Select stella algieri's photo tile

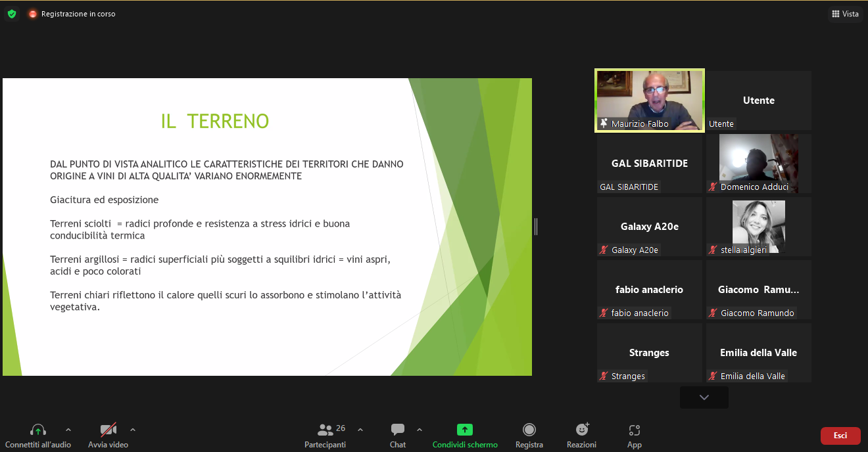click(x=759, y=227)
